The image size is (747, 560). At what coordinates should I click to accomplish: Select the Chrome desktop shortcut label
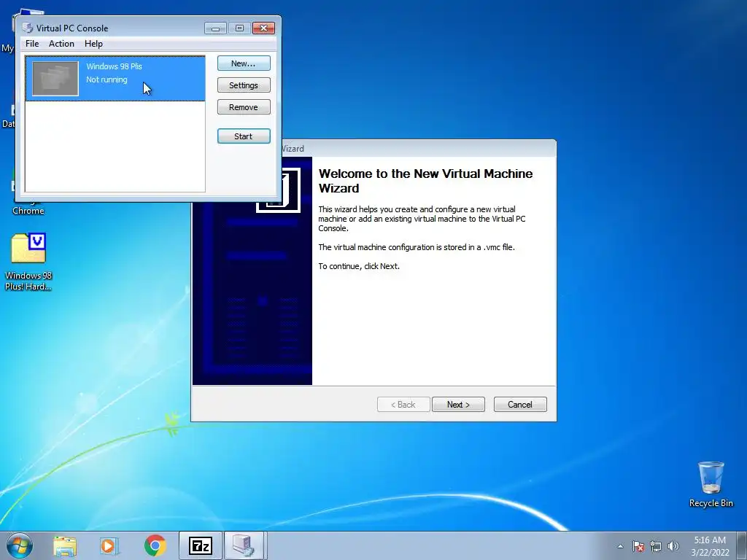[28, 211]
